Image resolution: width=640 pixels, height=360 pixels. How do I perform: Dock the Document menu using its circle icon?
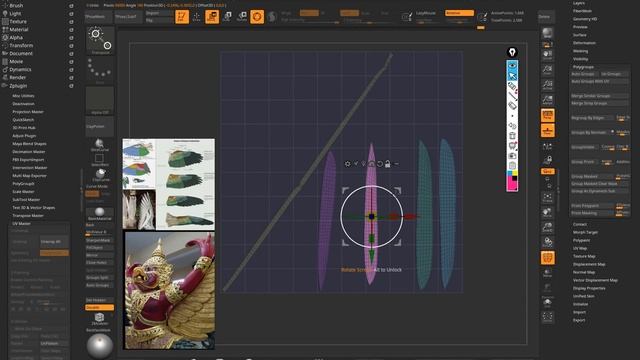click(x=71, y=53)
